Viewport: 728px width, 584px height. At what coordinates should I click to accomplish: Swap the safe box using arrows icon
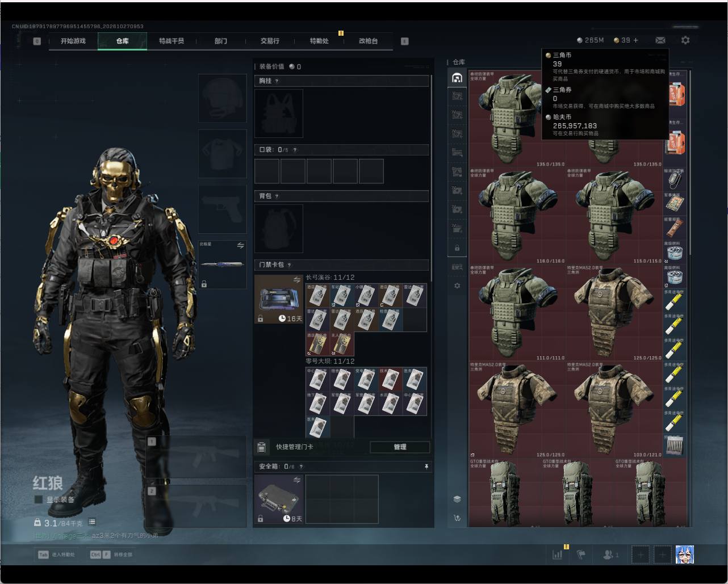point(296,480)
